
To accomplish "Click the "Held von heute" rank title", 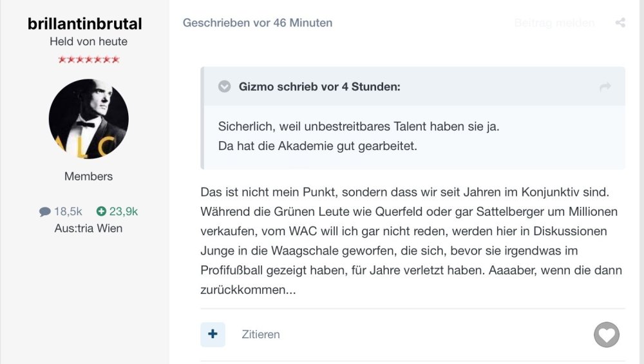I will pos(89,42).
